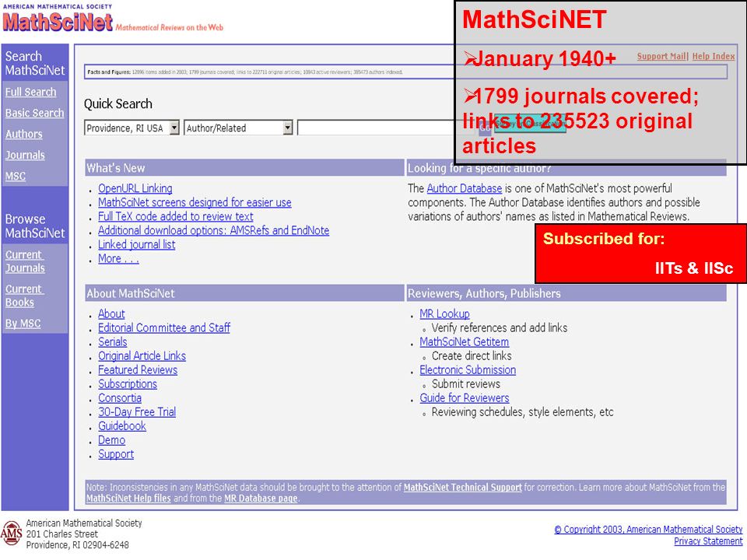Open the Privacy Statement link
Image resolution: width=747 pixels, height=560 pixels.
point(708,541)
